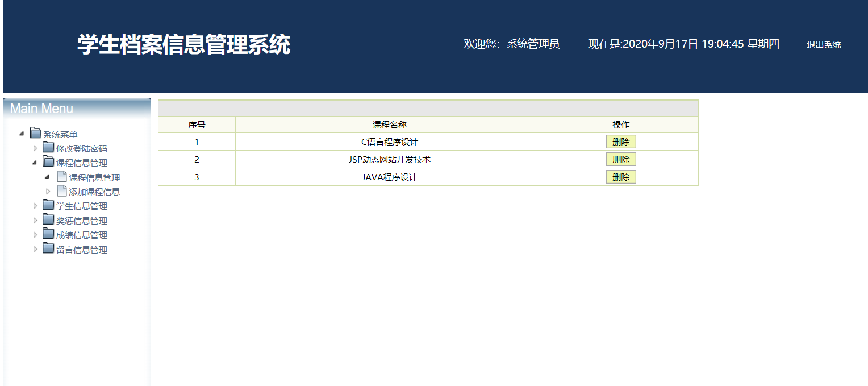Select the 系统菜单 root label
This screenshot has width=868, height=386.
[60, 135]
